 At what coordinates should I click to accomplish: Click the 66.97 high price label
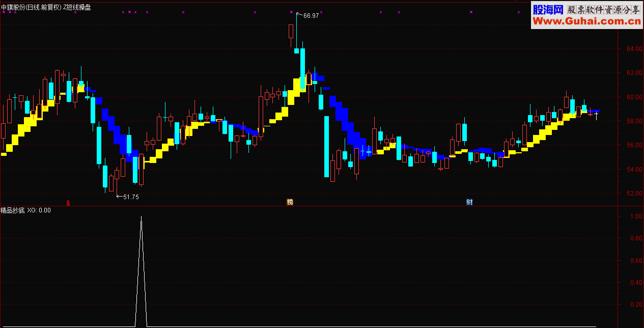(311, 16)
